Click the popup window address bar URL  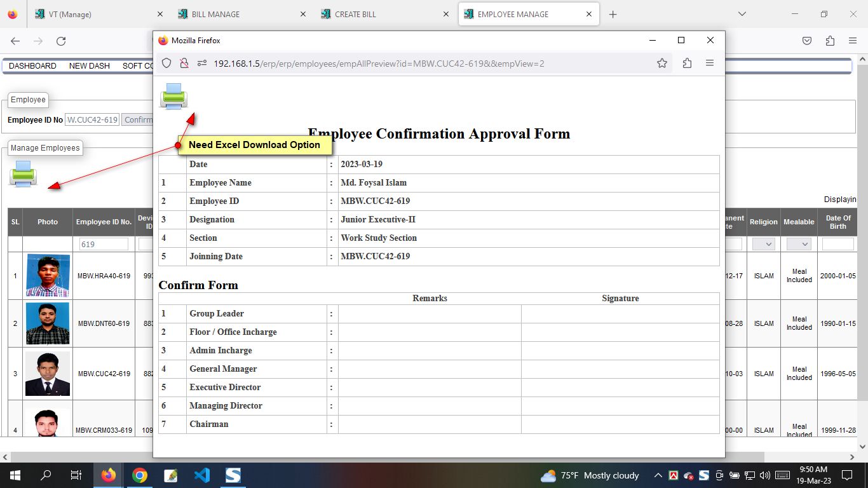click(x=379, y=64)
